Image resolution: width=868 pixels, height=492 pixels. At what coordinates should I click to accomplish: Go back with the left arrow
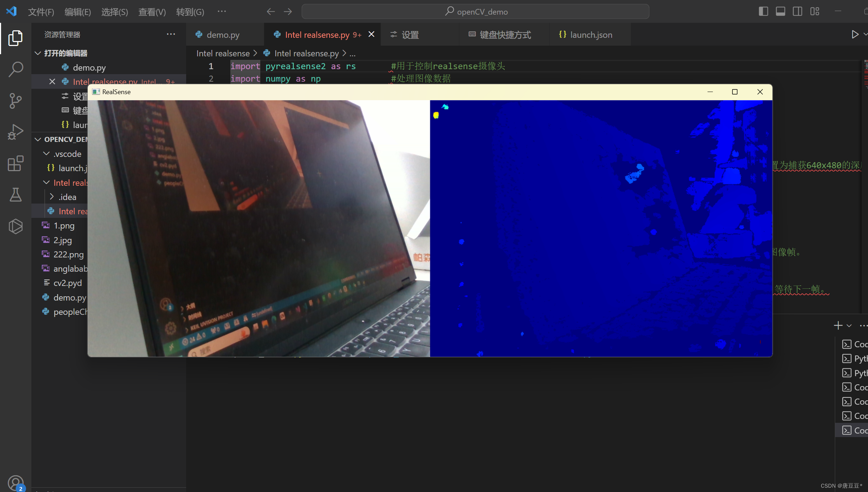(x=271, y=12)
